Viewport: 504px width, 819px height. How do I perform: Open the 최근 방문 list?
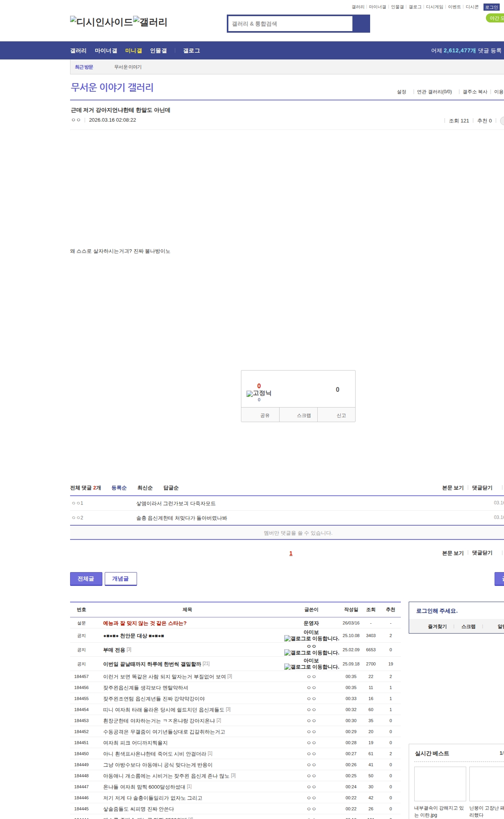point(84,67)
